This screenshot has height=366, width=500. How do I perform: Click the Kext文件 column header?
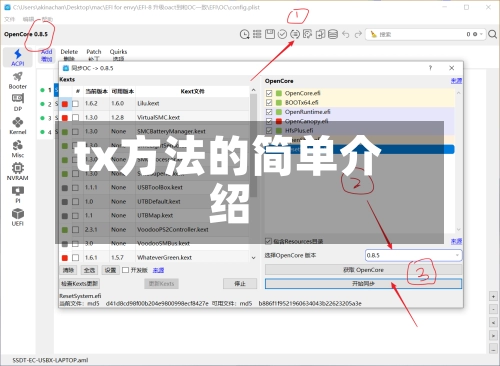coord(192,91)
